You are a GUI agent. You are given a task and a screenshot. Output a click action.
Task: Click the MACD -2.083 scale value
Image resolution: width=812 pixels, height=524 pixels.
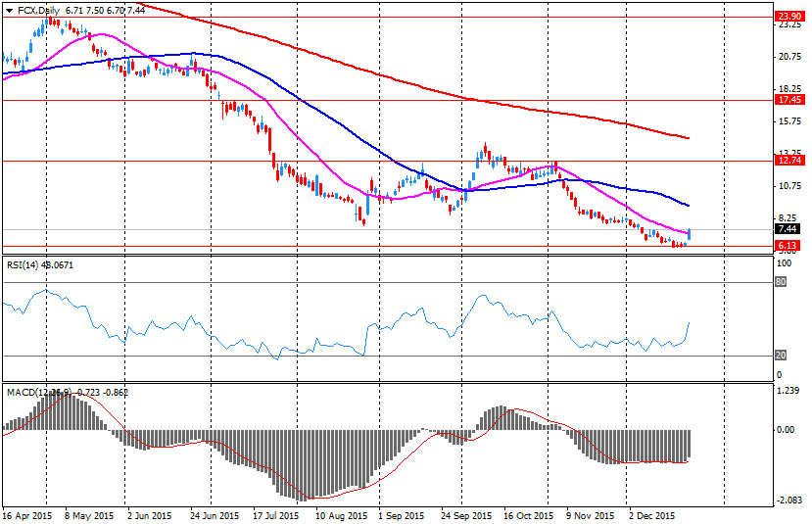coord(788,500)
